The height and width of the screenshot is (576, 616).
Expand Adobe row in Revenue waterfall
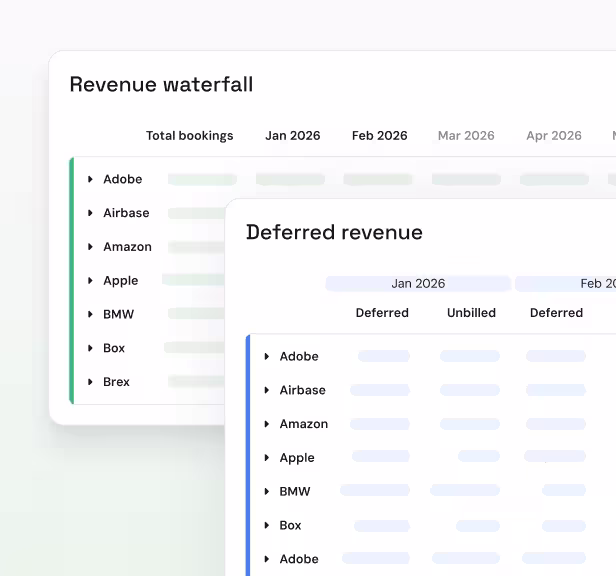[x=90, y=179]
